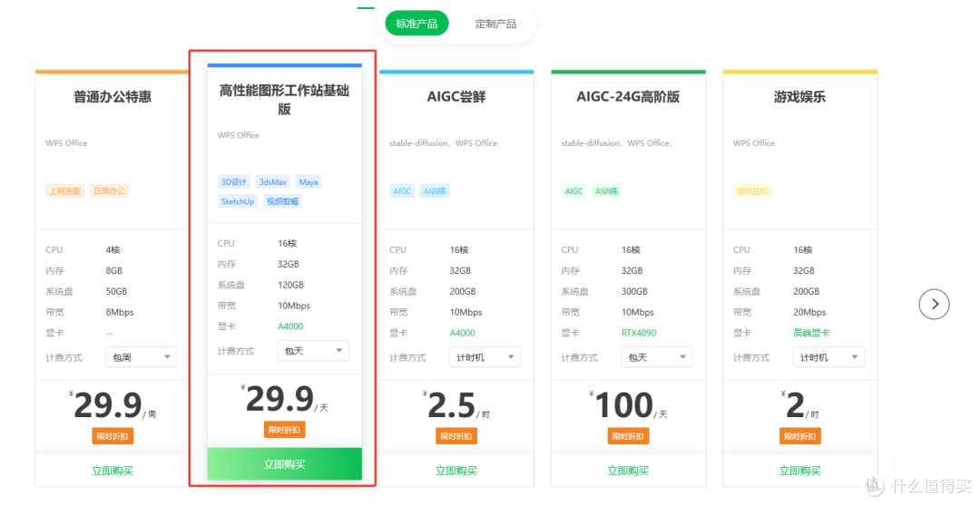Click AIGC tag in AIGC尝鲜 card
Viewport: 980px width, 506px height.
(x=402, y=191)
